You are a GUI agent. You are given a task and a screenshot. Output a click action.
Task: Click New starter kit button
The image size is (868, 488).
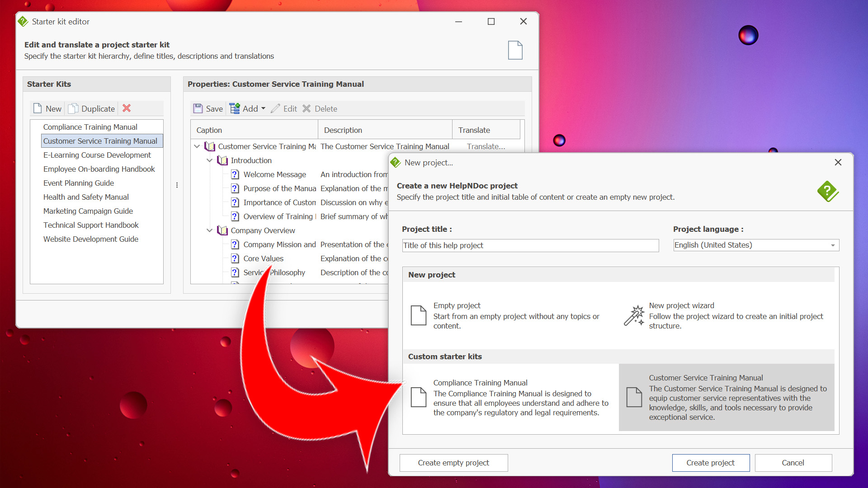(47, 108)
